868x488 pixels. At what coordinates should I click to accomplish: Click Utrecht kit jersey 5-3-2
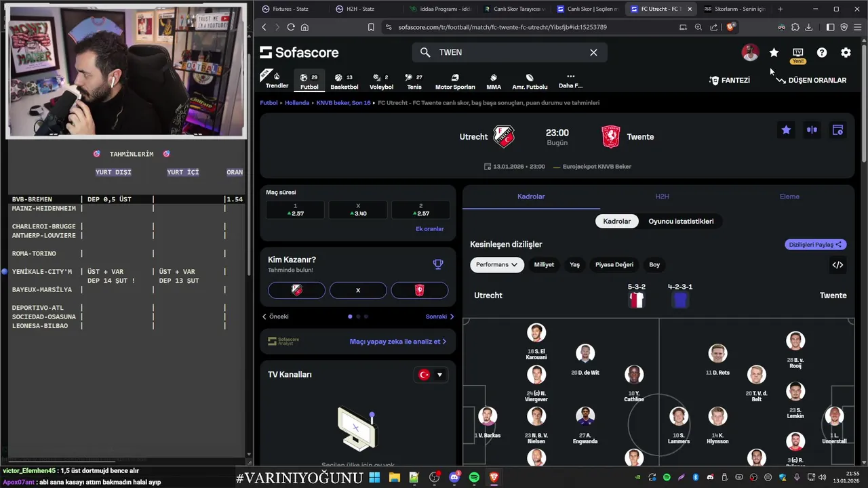coord(636,300)
